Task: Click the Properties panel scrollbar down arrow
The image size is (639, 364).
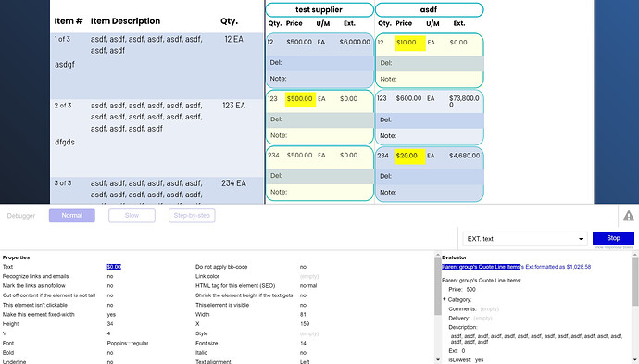Action: coord(438,359)
